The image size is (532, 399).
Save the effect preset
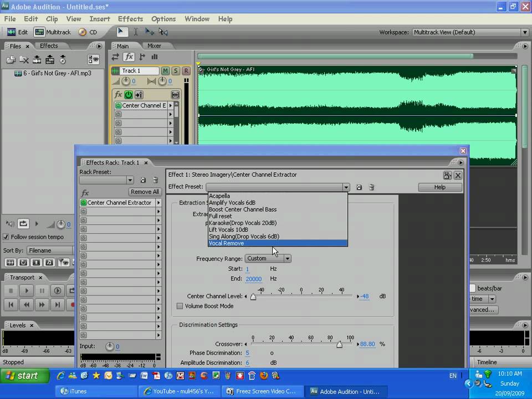point(359,187)
